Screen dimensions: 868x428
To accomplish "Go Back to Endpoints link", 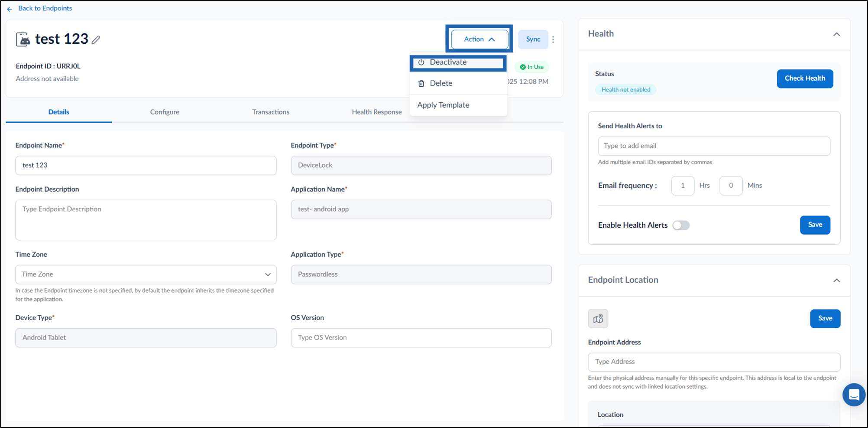I will [45, 8].
